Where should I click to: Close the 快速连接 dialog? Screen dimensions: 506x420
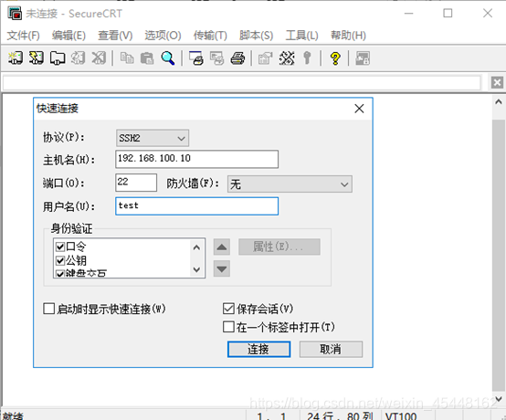click(x=359, y=109)
